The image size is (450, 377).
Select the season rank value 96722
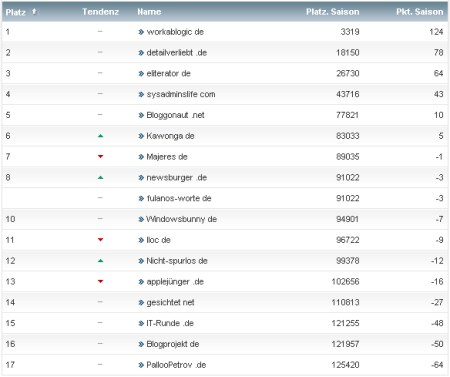coord(348,240)
